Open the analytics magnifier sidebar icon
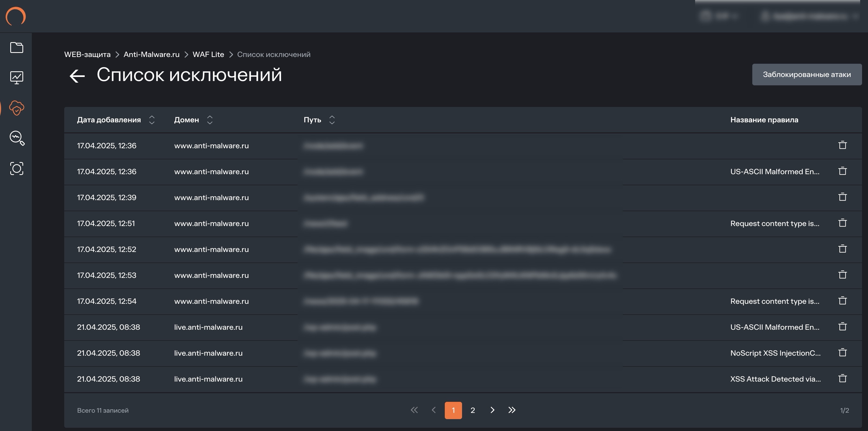Image resolution: width=868 pixels, height=431 pixels. pyautogui.click(x=16, y=138)
